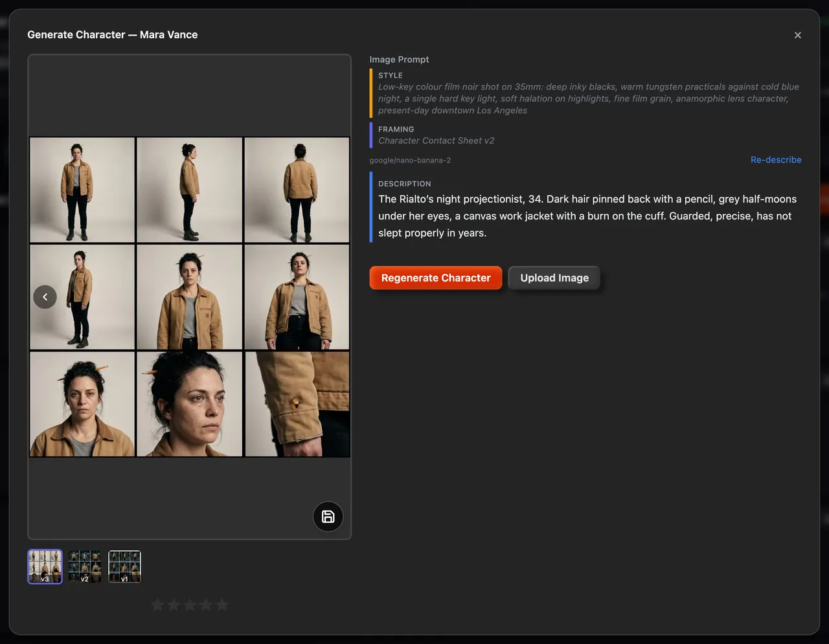Choose the fourth rating star
The image size is (829, 644).
coord(206,605)
